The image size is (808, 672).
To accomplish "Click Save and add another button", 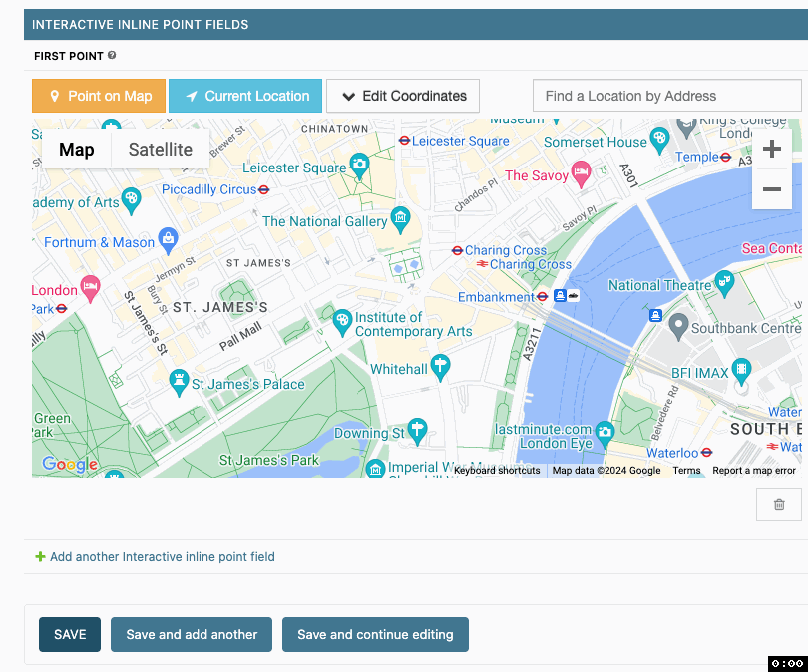I will tap(192, 634).
